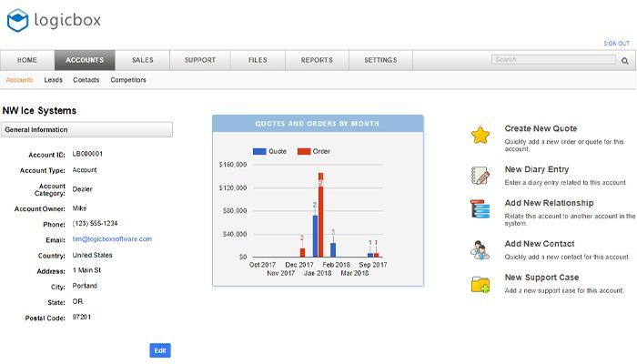The width and height of the screenshot is (637, 364).
Task: Click the New Diary Entry link
Action: 537,169
